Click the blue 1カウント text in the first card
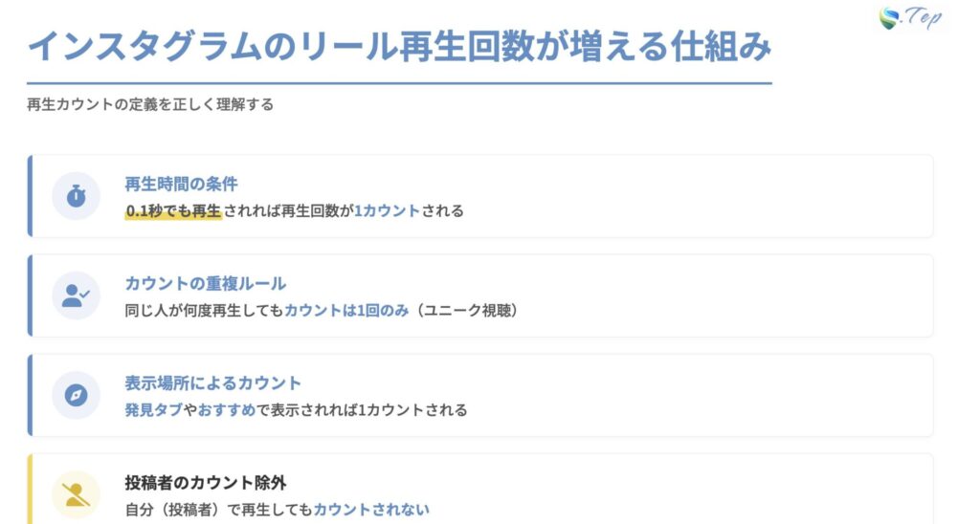This screenshot has height=524, width=980. pyautogui.click(x=387, y=210)
